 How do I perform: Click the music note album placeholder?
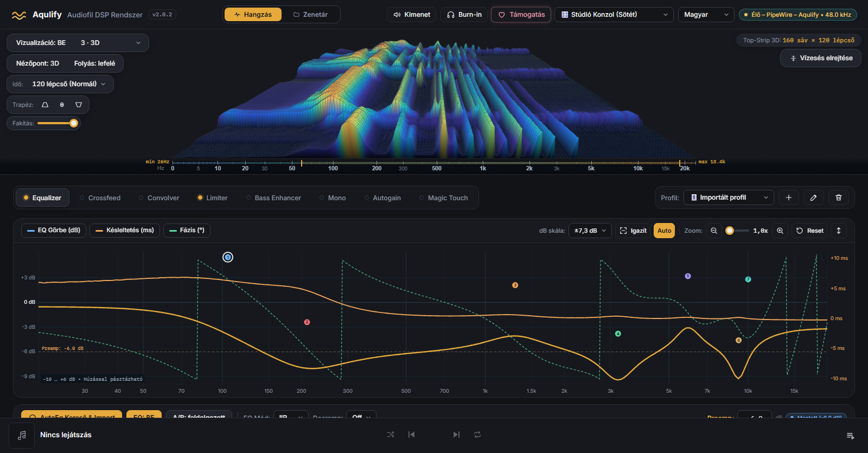(x=22, y=435)
